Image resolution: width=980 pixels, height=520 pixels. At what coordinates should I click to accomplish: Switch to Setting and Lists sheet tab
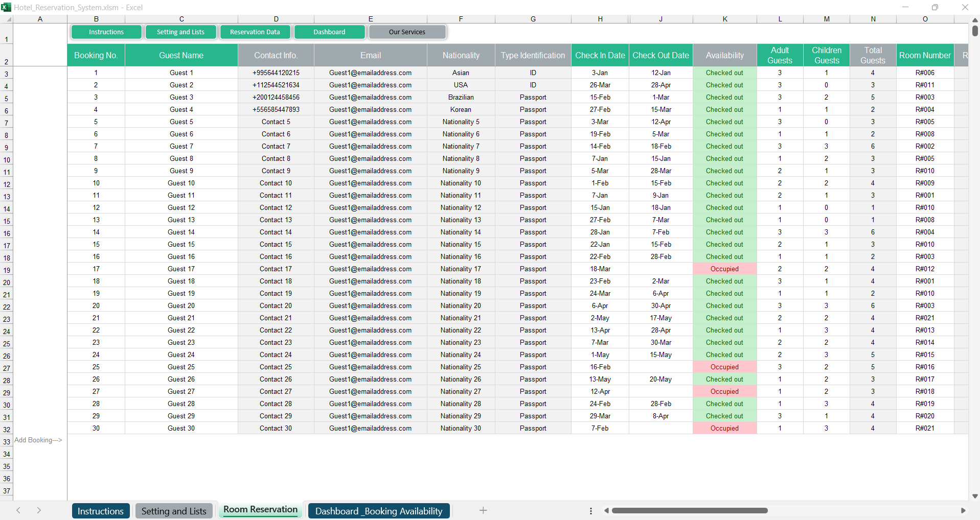(174, 511)
